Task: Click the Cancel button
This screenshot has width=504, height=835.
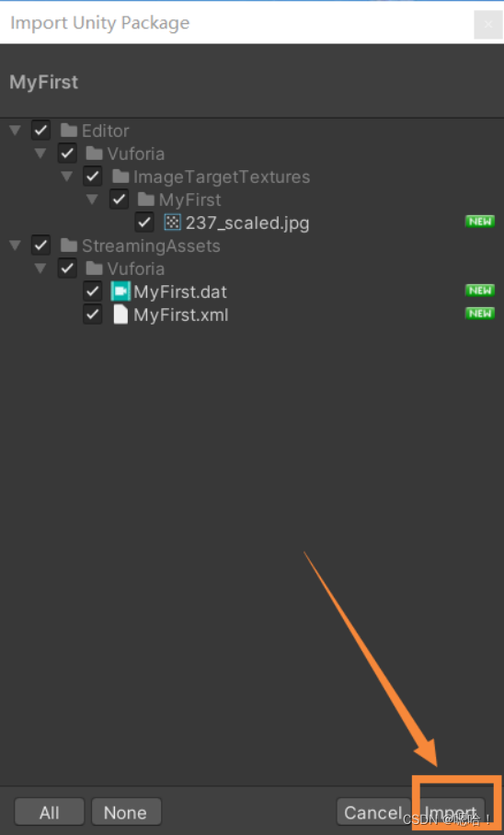Action: pyautogui.click(x=372, y=812)
